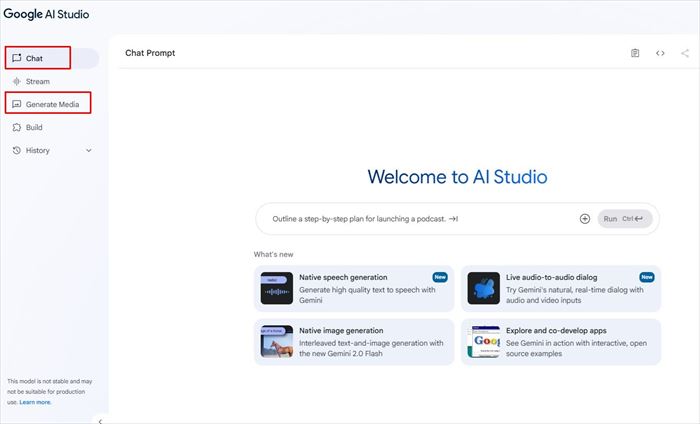700x424 pixels.
Task: Click the Run button
Action: (625, 219)
